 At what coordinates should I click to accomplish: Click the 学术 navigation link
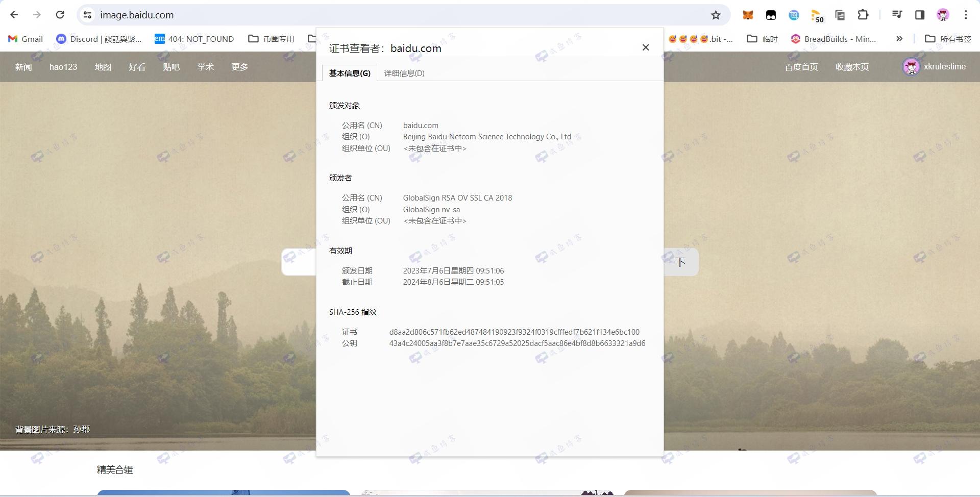click(x=206, y=67)
